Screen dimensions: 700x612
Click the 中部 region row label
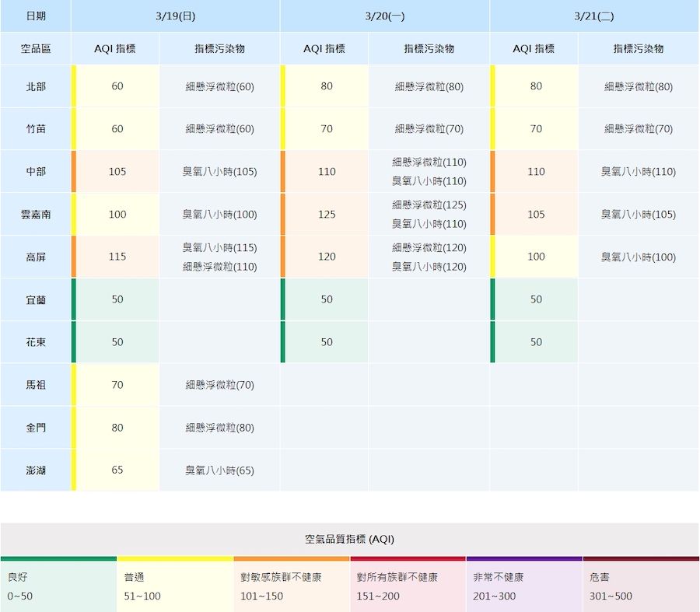pos(36,172)
